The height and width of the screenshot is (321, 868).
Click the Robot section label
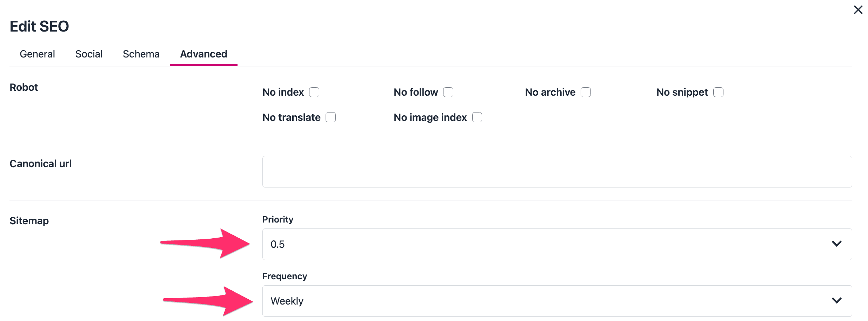coord(24,87)
